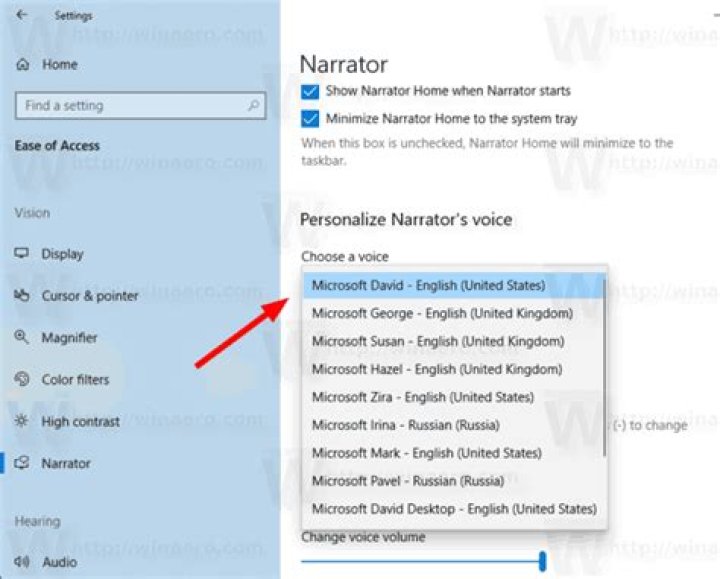This screenshot has height=579, width=720.
Task: Open the Home settings page
Action: pos(60,65)
